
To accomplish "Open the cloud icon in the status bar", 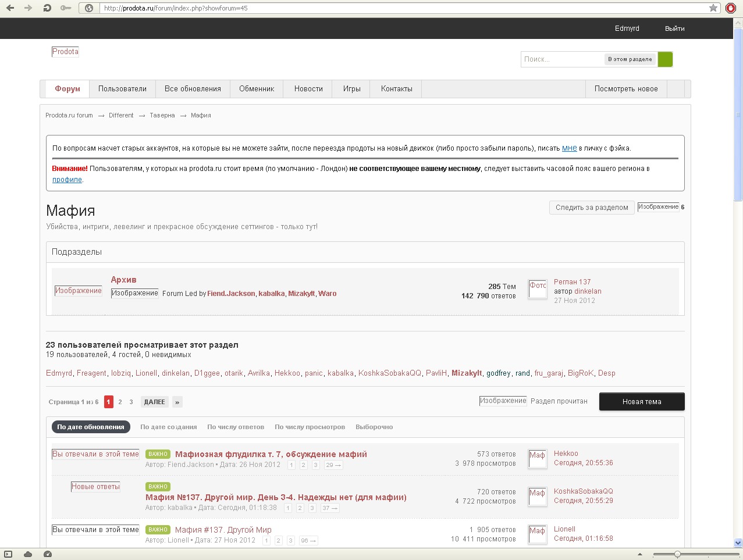I will pos(27,554).
